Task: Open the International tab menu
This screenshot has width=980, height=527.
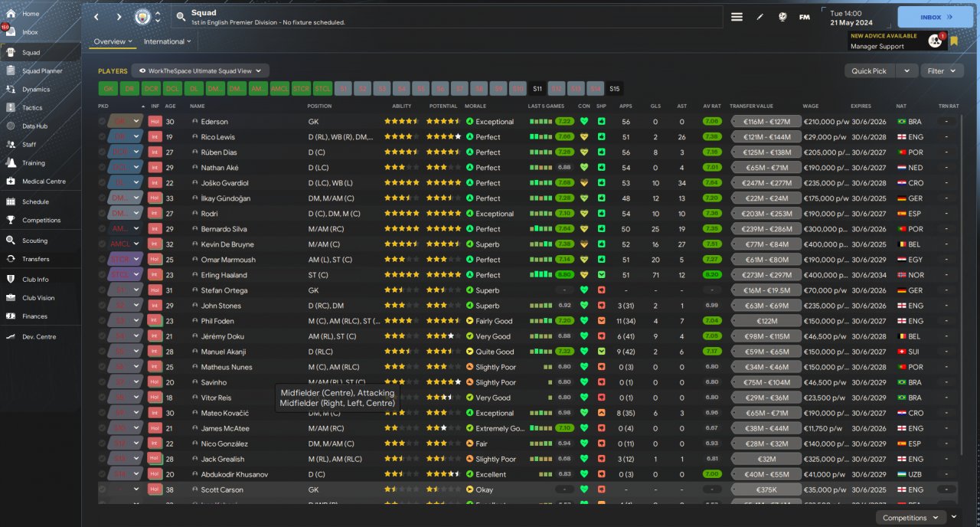Action: (167, 41)
